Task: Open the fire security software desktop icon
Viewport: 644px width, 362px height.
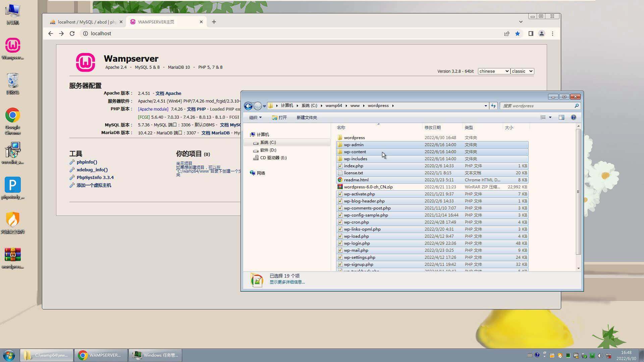Action: [12, 223]
